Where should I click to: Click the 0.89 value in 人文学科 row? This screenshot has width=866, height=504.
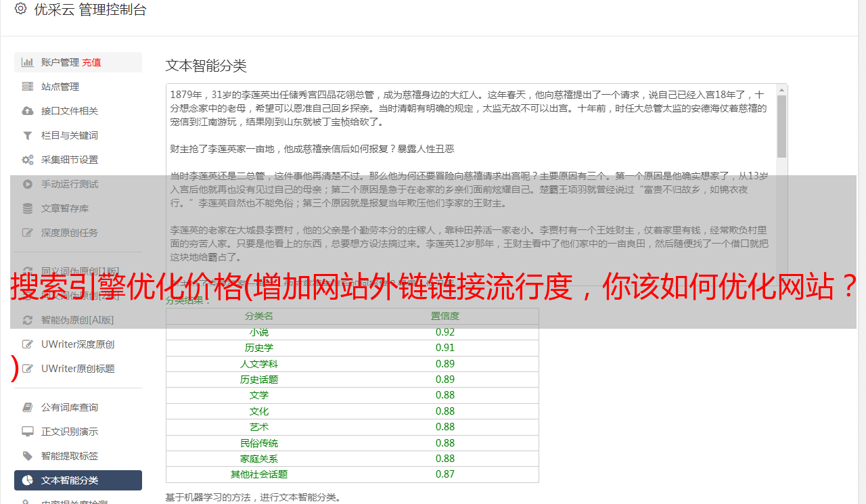pos(445,364)
